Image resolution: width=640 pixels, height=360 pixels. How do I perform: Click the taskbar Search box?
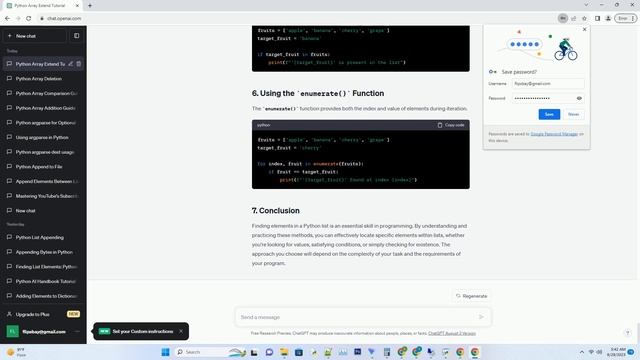(x=210, y=352)
